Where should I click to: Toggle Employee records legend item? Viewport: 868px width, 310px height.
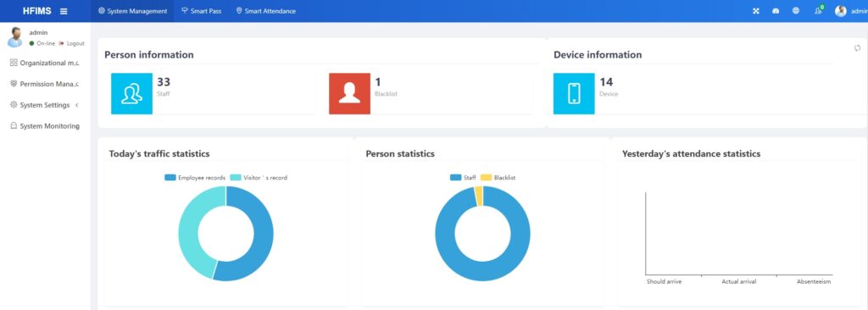(x=195, y=178)
